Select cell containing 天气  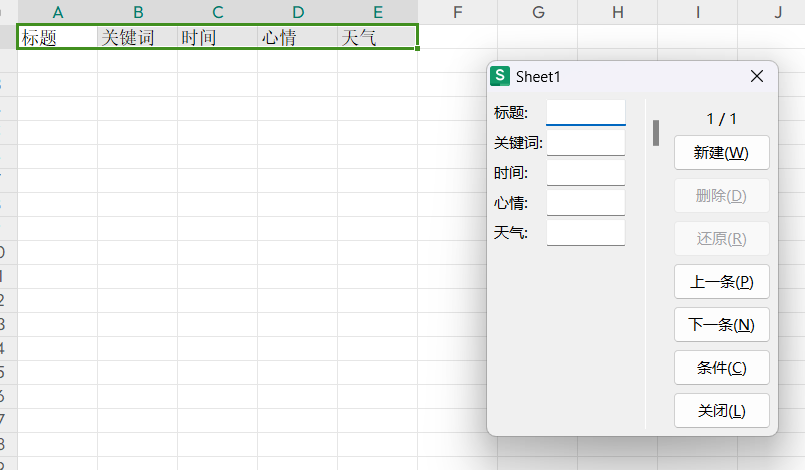pyautogui.click(x=378, y=37)
